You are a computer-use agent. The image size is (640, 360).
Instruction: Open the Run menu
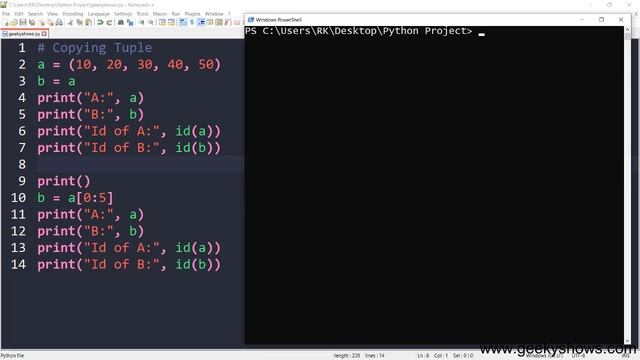click(176, 14)
